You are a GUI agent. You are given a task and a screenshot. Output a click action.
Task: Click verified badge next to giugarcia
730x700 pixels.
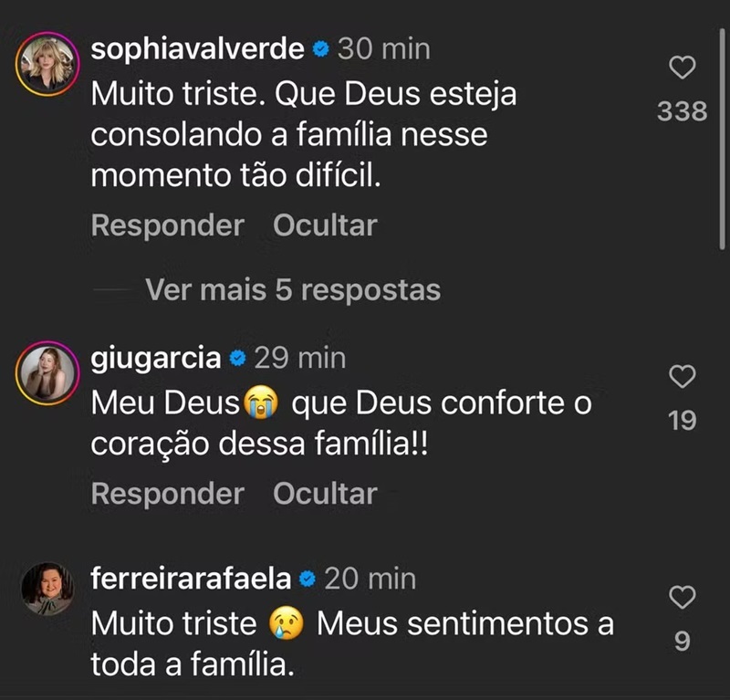pos(237,359)
